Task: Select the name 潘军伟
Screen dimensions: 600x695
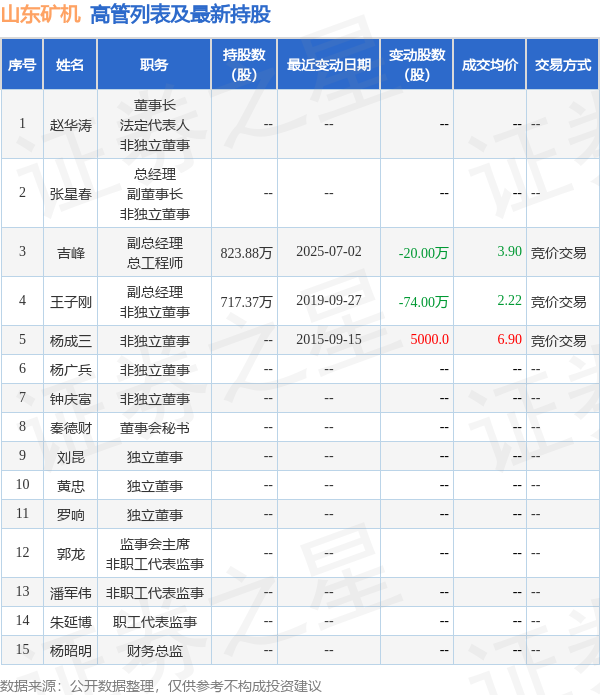Action: pos(70,593)
